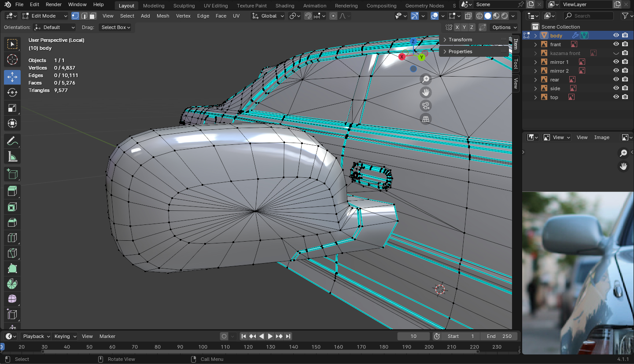Activate the Extrude Region tool
The image size is (634, 364).
click(12, 191)
